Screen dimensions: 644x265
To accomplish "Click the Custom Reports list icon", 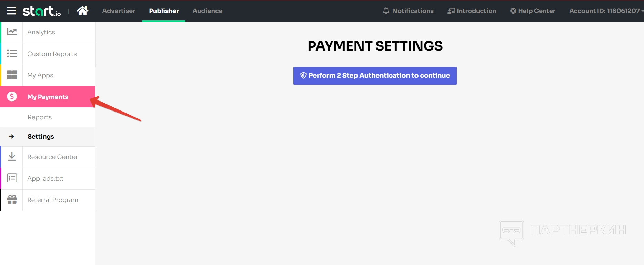I will pyautogui.click(x=12, y=54).
